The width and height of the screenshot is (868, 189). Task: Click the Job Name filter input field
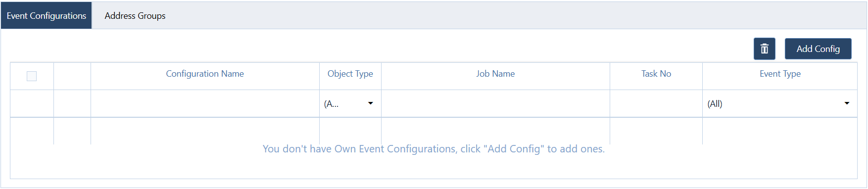pos(495,103)
